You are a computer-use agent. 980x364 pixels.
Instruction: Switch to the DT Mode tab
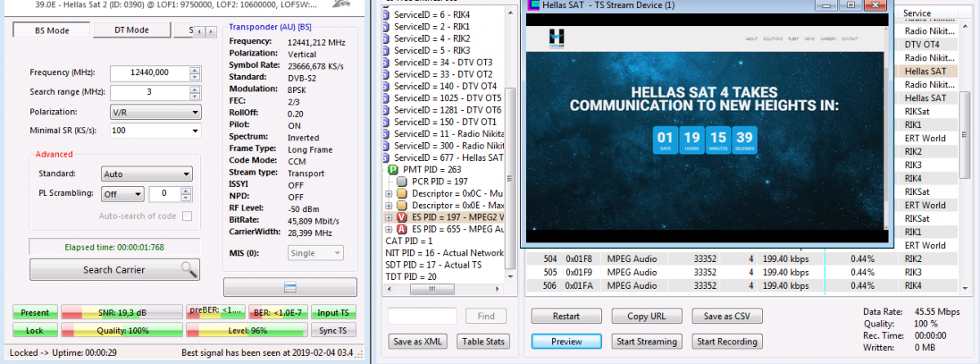(131, 30)
